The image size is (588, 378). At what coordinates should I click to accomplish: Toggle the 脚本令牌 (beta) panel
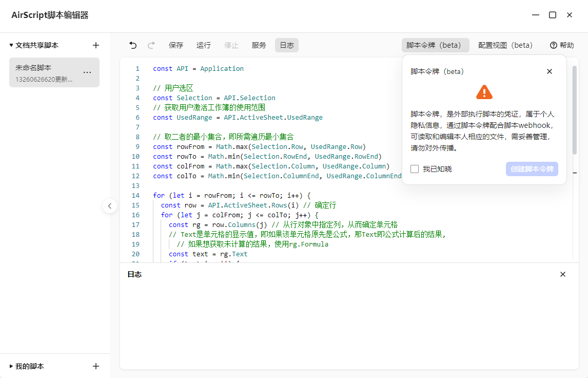[435, 45]
